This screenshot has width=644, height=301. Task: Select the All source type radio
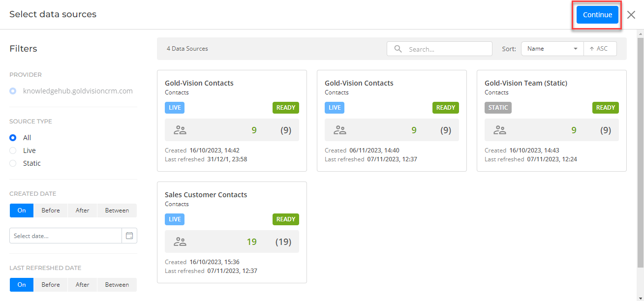click(13, 138)
